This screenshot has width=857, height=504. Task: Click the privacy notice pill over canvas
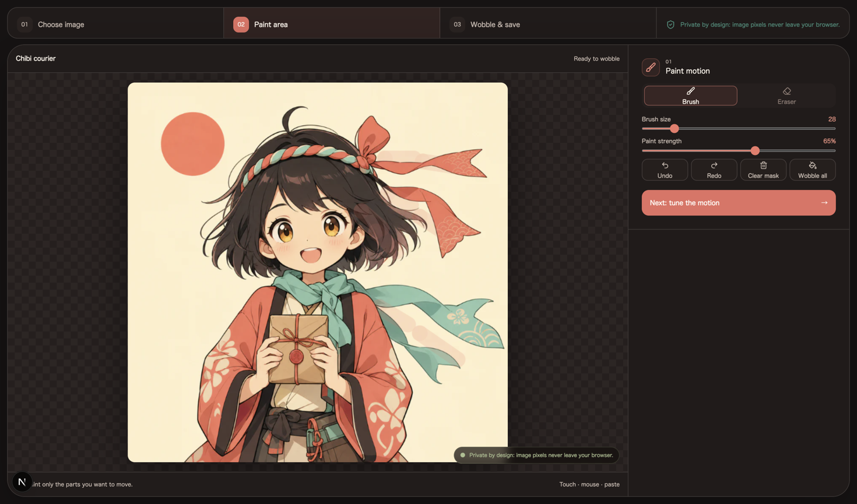point(536,455)
